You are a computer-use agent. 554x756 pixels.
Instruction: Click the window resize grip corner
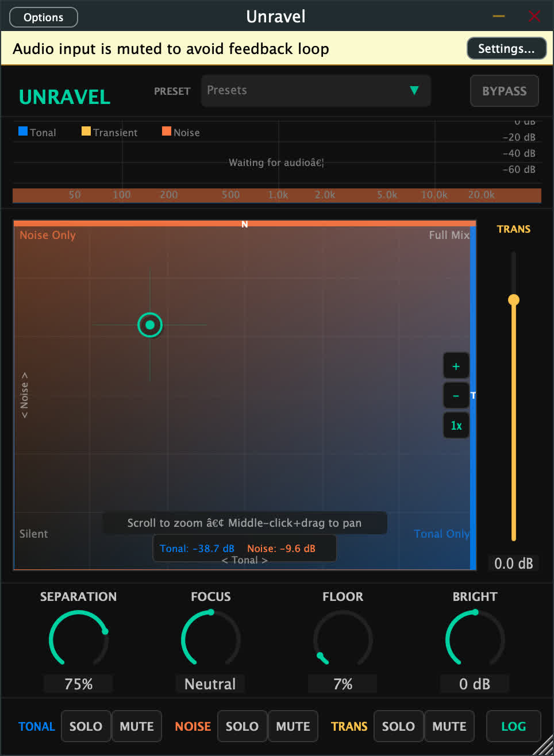click(544, 746)
